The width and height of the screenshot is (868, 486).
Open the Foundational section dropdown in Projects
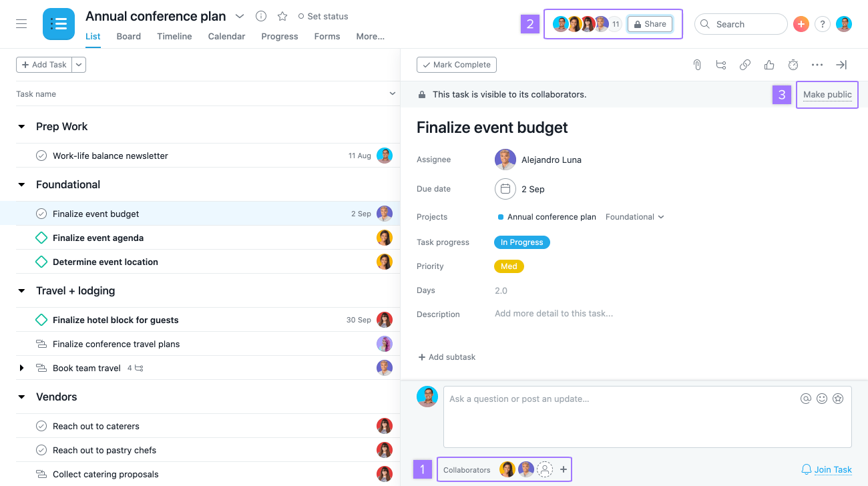click(635, 217)
